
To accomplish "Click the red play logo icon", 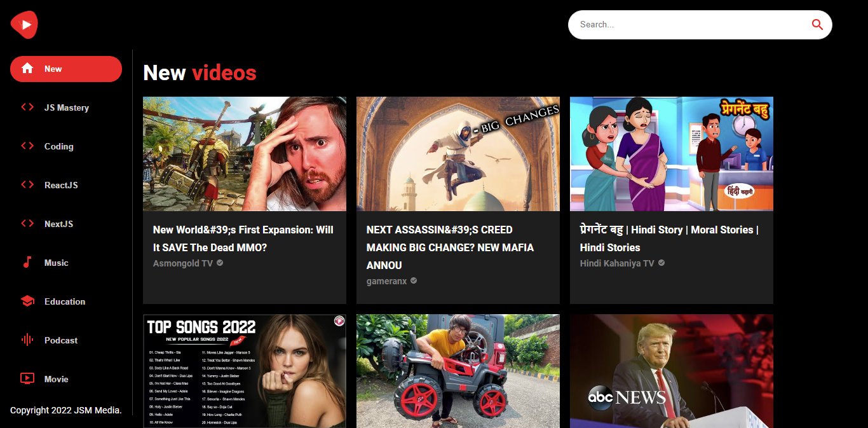I will click(24, 25).
